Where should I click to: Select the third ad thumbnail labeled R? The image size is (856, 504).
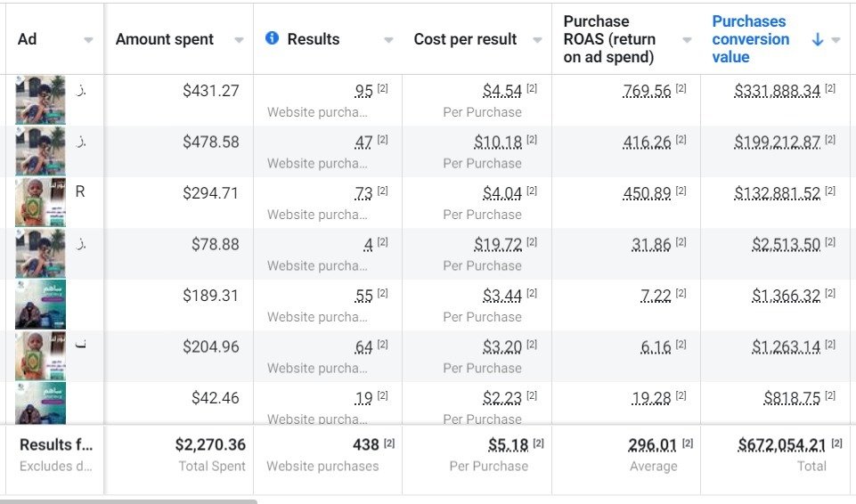click(40, 202)
